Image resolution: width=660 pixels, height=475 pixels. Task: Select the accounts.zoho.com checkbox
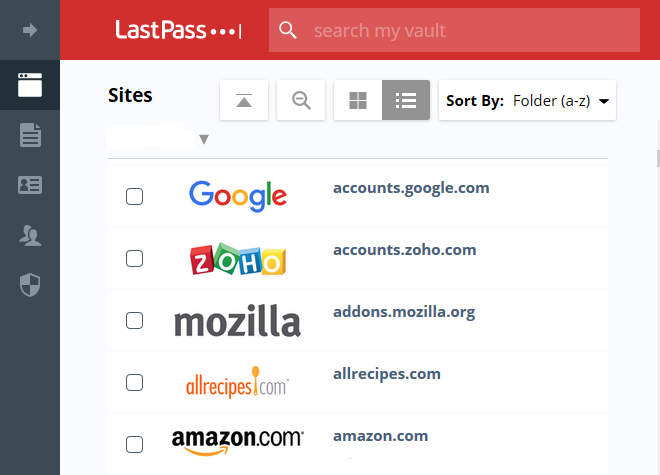[x=134, y=258]
